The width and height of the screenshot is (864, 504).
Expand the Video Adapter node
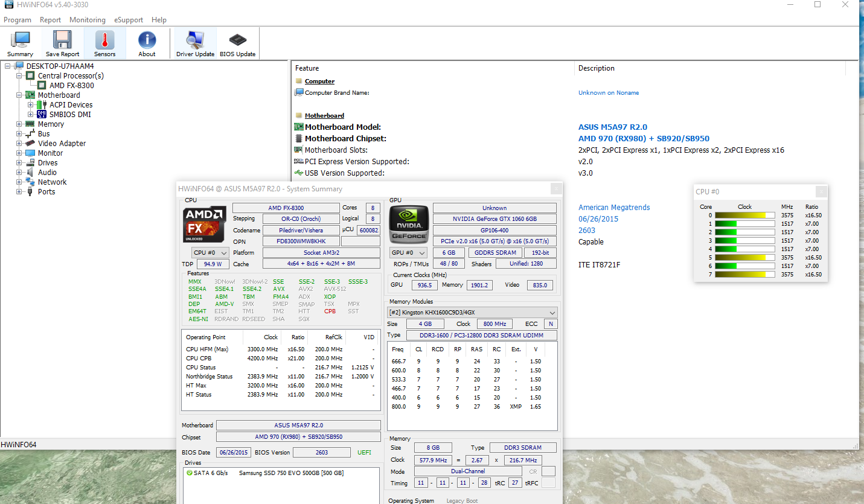[x=19, y=144]
